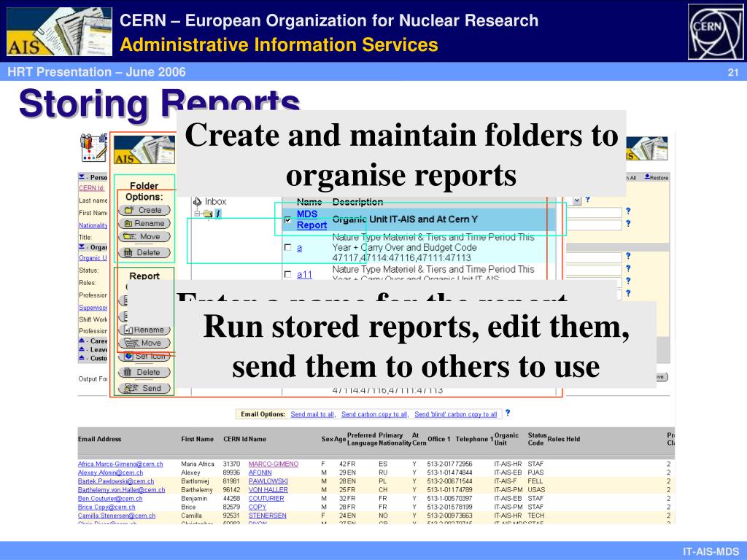The height and width of the screenshot is (560, 747).
Task: Expand the Custom section triangle
Action: click(x=82, y=357)
